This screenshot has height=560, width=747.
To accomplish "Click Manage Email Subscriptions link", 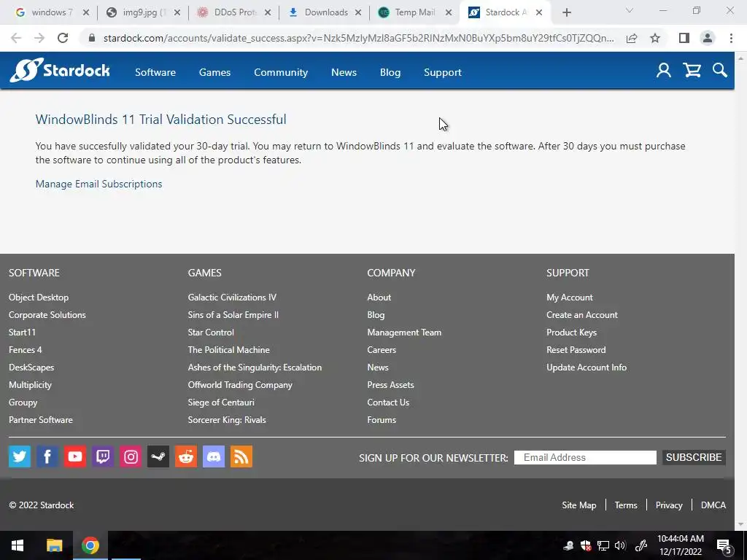I will tap(98, 184).
